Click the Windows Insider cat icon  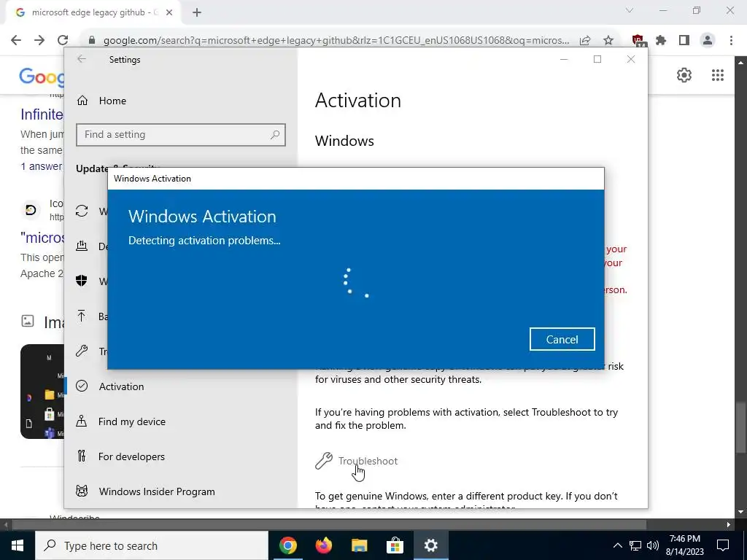[82, 491]
